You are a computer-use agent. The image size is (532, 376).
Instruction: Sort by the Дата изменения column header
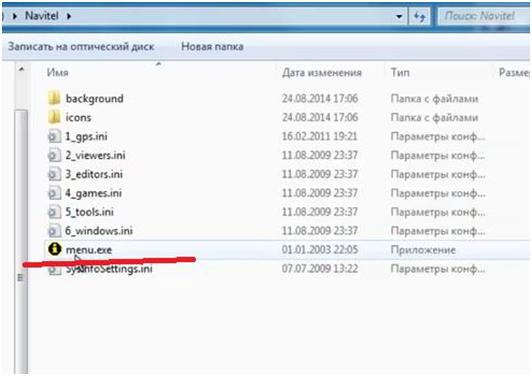322,73
